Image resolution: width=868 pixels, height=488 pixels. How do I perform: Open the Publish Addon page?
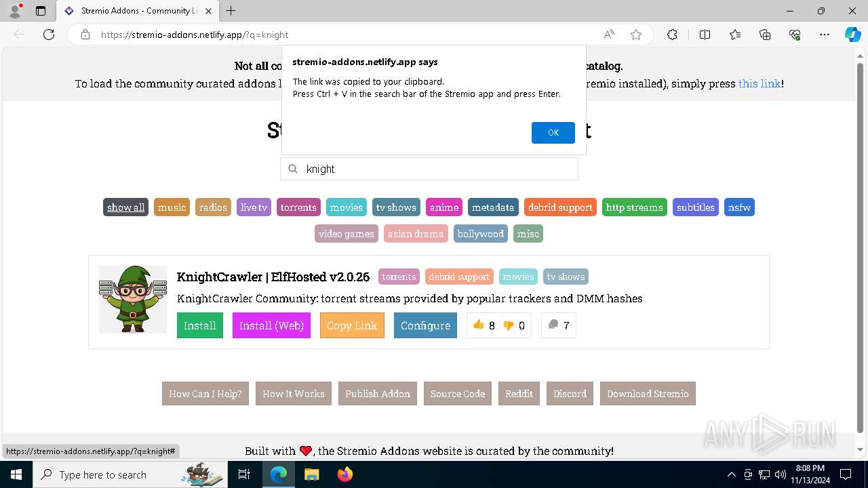(x=378, y=394)
